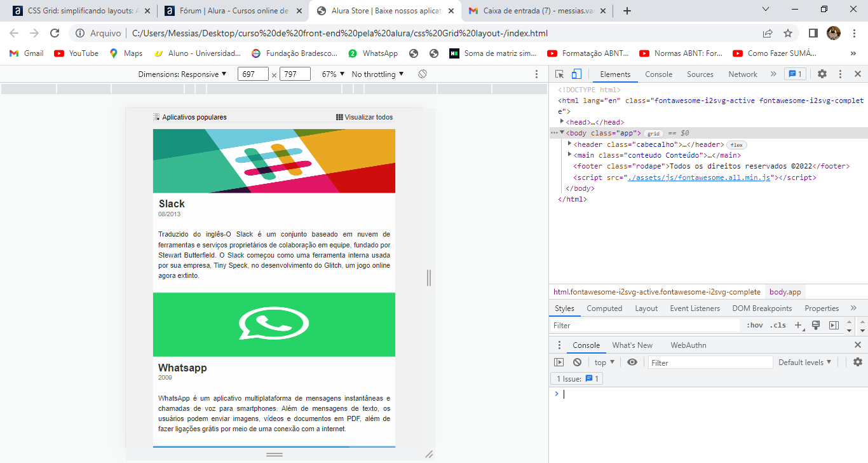Open device toolbar more options menu
Viewport: 868px width, 463px height.
coord(536,74)
